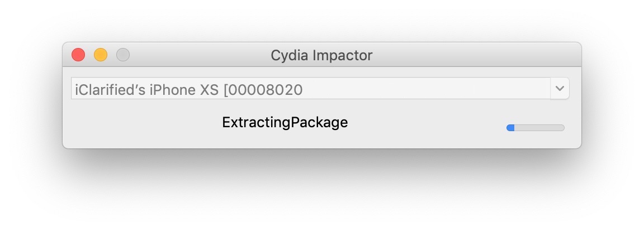Click blank area between ExtractingPackage and progress bar
The image size is (644, 231).
click(425, 123)
